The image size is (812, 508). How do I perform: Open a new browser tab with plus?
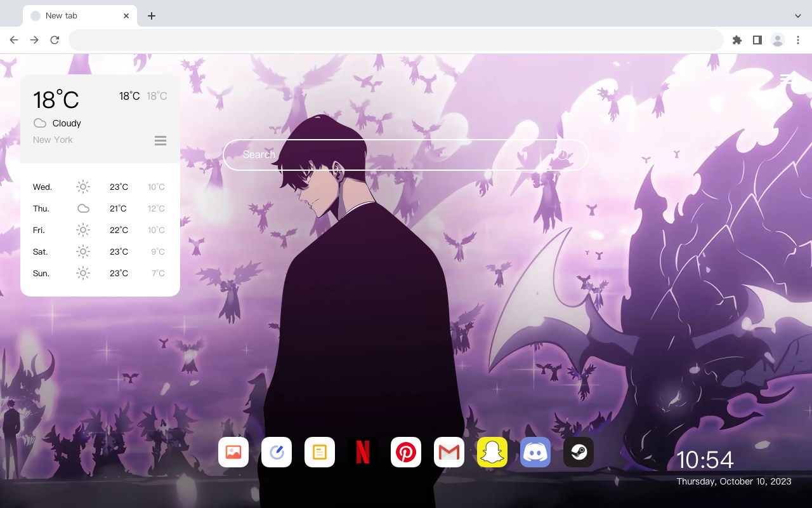click(151, 16)
